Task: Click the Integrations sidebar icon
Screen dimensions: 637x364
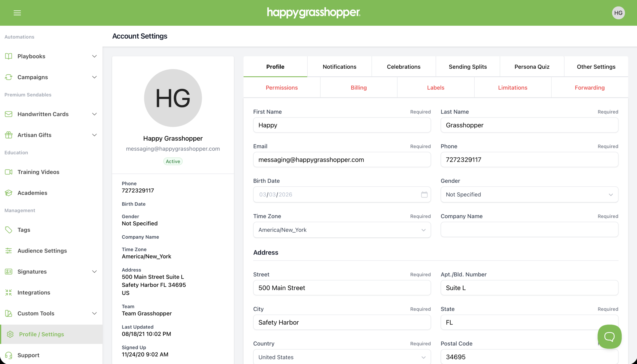Action: click(8, 293)
